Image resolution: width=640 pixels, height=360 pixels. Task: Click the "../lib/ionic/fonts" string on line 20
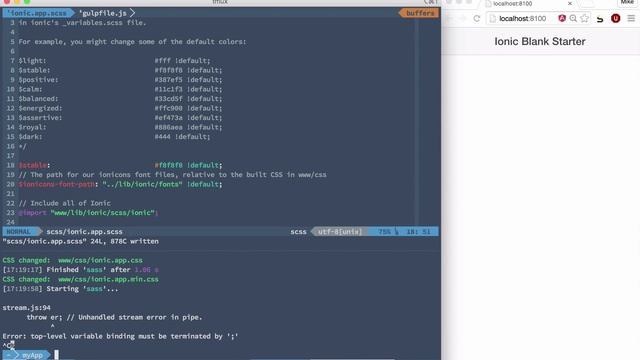pyautogui.click(x=142, y=184)
